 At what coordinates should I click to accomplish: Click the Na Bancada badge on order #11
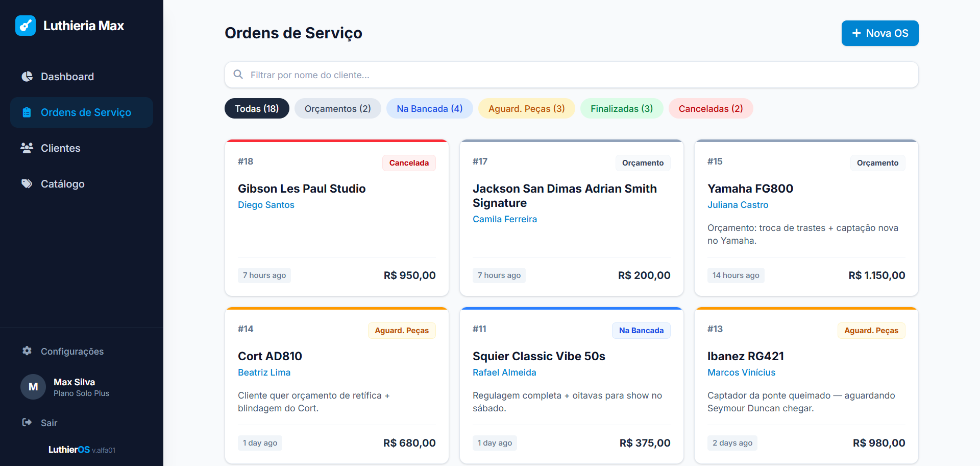coord(641,331)
